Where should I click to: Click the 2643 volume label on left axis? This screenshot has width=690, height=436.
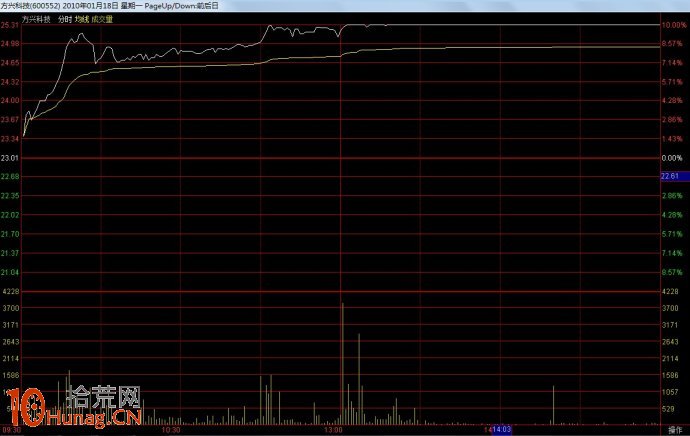point(11,342)
